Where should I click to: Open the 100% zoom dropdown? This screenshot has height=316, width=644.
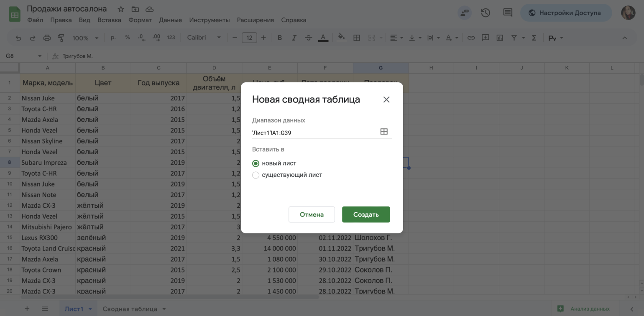click(85, 38)
